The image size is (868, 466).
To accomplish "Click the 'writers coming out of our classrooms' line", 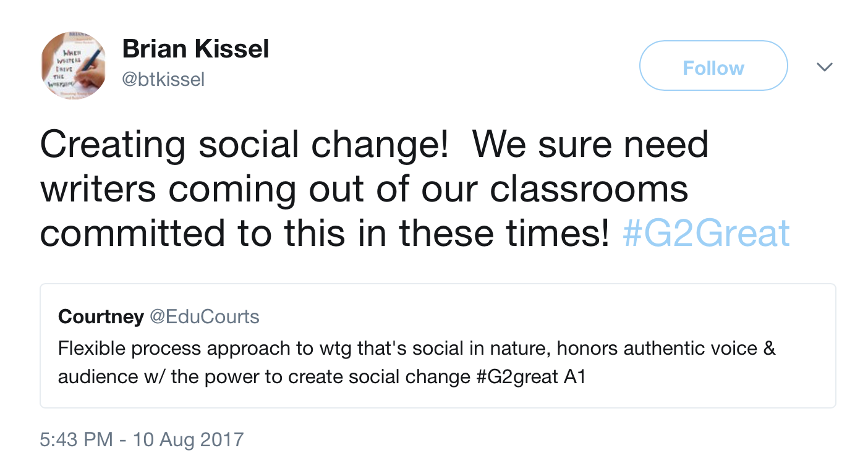I will 364,188.
